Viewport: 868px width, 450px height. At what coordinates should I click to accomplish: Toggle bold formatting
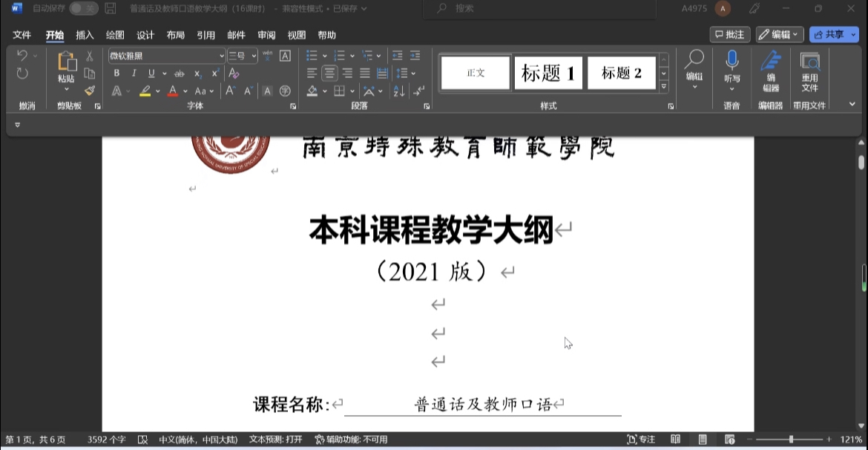pos(116,74)
